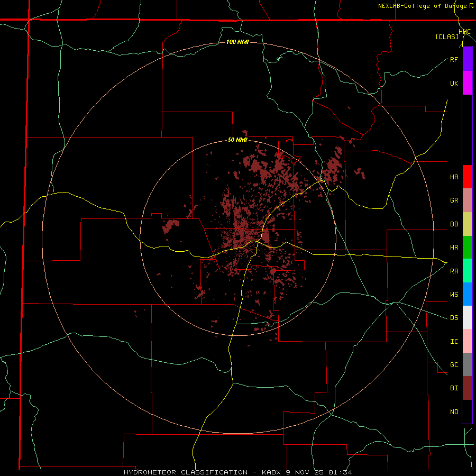Screen dimensions: 476x476
Task: Click the 01:34 timestamp
Action: [x=340, y=472]
